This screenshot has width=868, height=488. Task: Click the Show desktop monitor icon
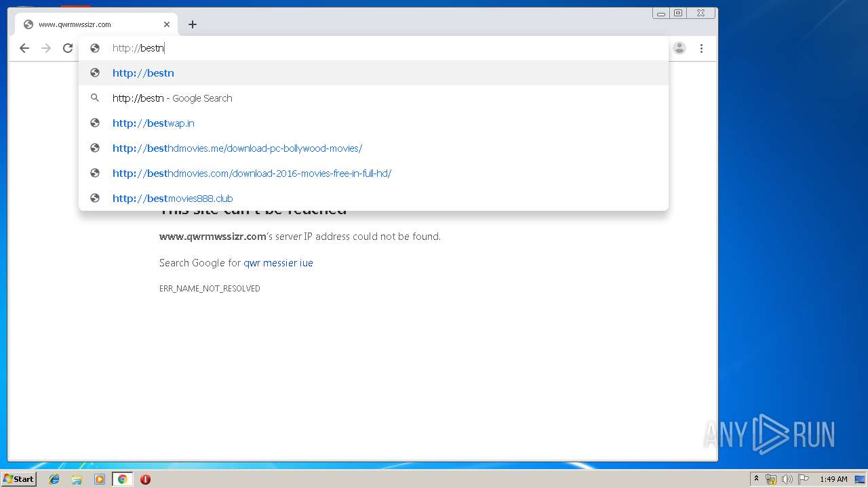860,479
